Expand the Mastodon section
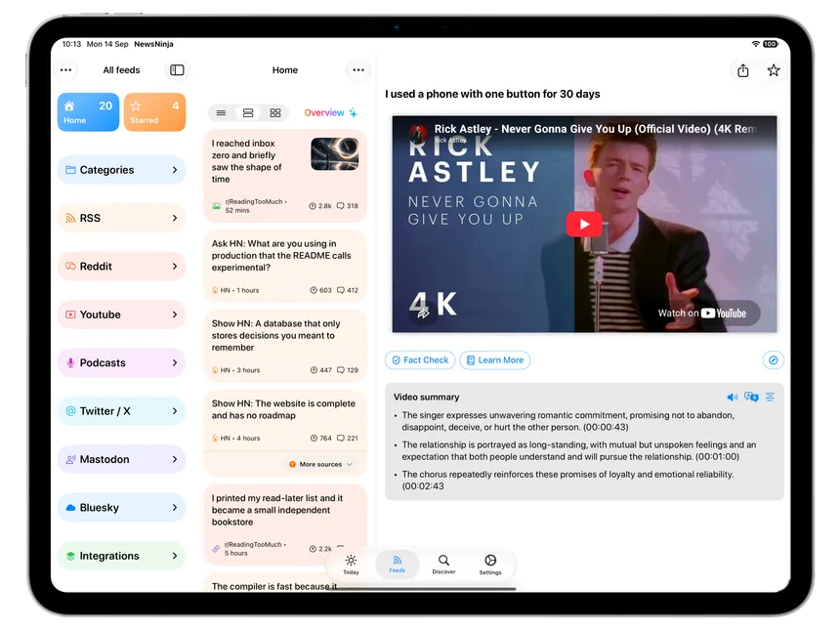This screenshot has height=630, width=840. point(122,459)
